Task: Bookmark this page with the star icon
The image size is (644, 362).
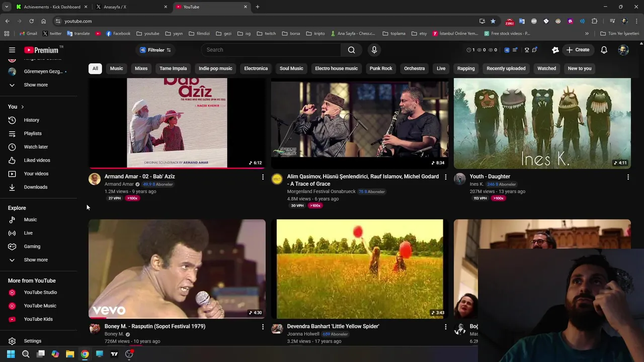Action: (x=493, y=21)
